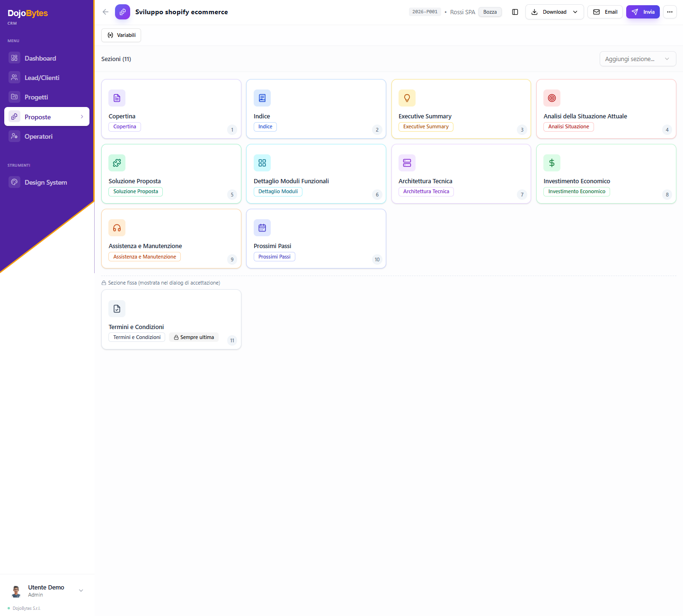Open the three-dots more options menu

point(670,12)
